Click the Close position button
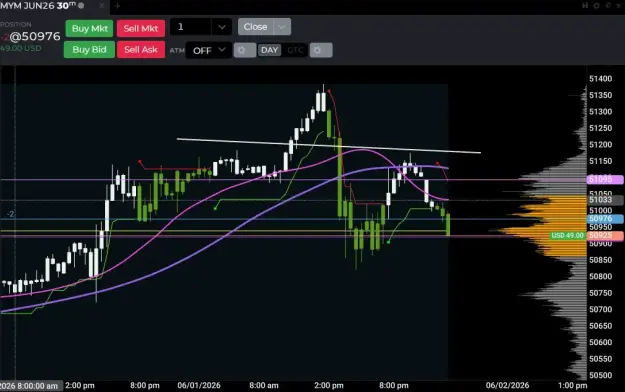Screen dimensions: 625x392 coord(256,27)
